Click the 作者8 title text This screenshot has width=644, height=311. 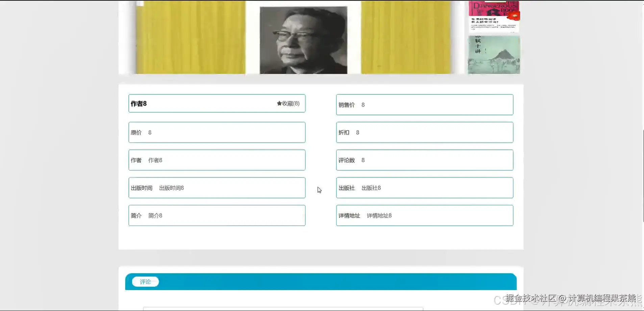point(139,103)
